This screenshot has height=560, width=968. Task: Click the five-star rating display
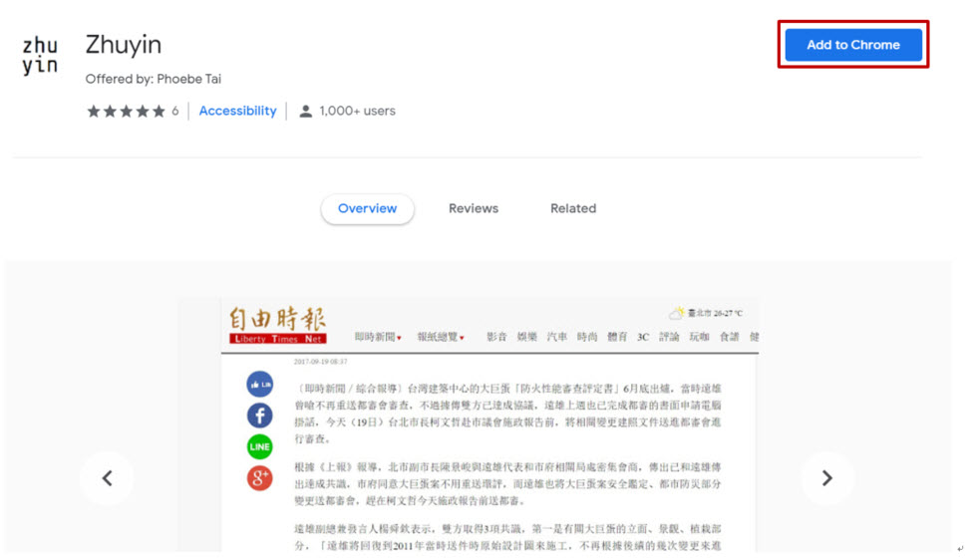click(x=127, y=111)
